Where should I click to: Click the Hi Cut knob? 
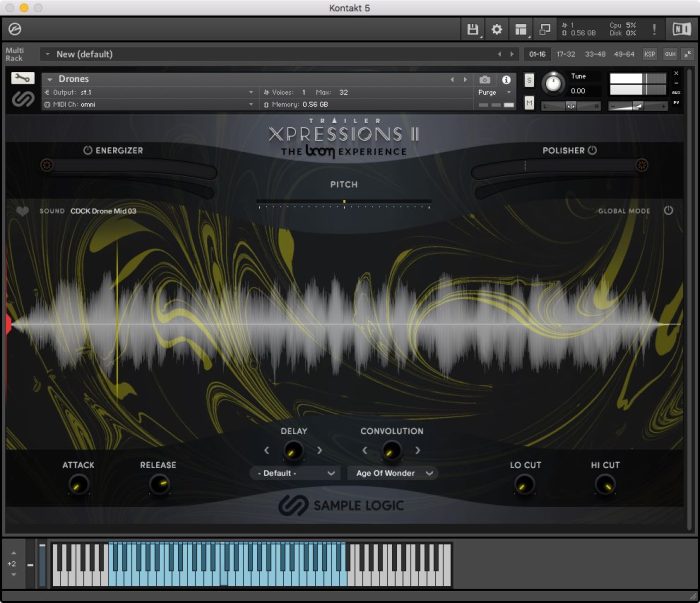tap(605, 485)
